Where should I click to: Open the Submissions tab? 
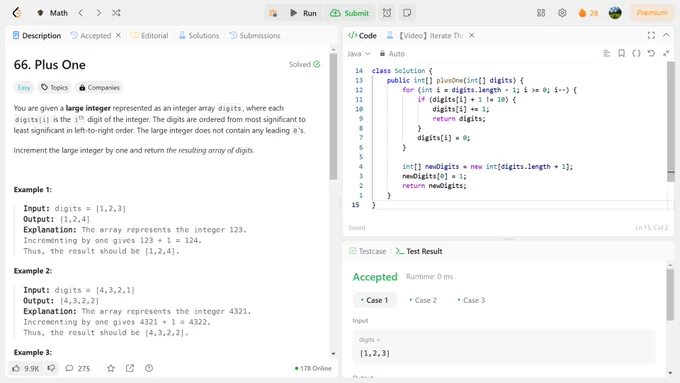point(255,36)
